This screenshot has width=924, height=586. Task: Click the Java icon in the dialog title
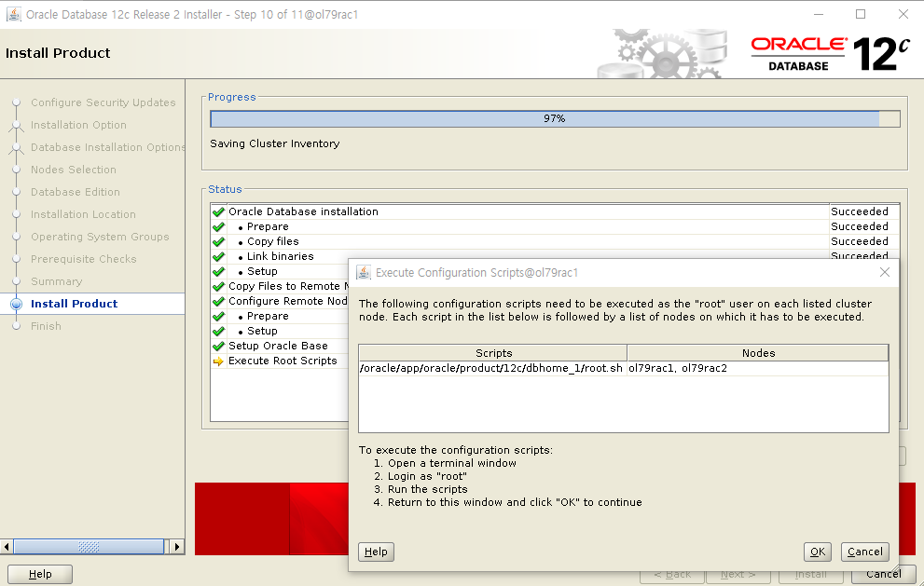pos(364,272)
